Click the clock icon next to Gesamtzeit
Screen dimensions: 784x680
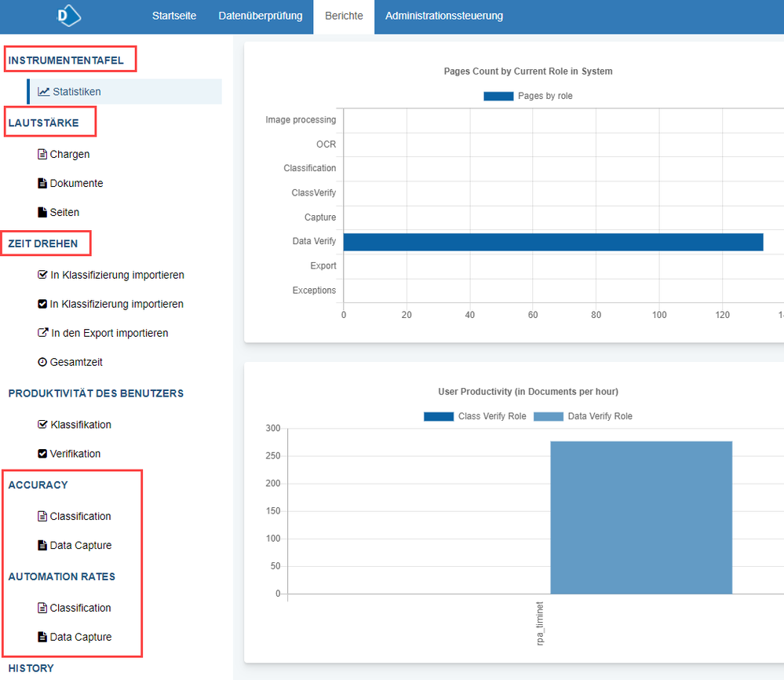(x=42, y=362)
